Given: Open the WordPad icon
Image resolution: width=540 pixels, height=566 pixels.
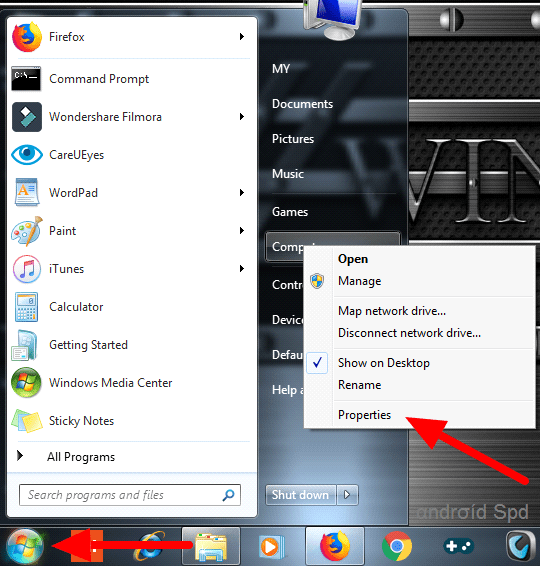Looking at the screenshot, I should click(x=27, y=192).
